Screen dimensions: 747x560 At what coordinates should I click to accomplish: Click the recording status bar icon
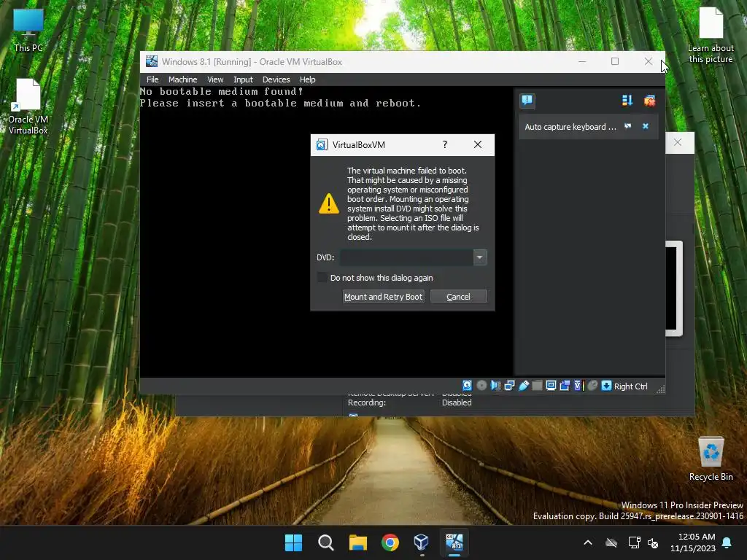click(x=565, y=386)
